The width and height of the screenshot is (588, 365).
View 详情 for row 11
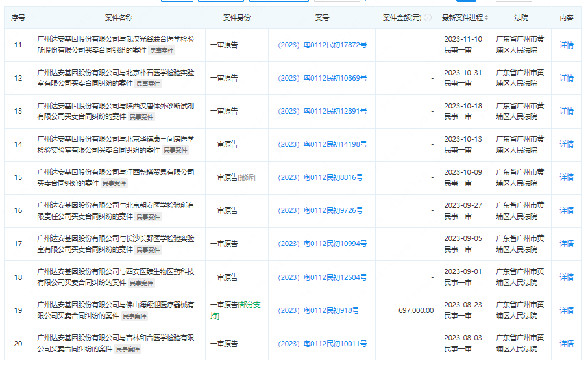[x=567, y=45]
